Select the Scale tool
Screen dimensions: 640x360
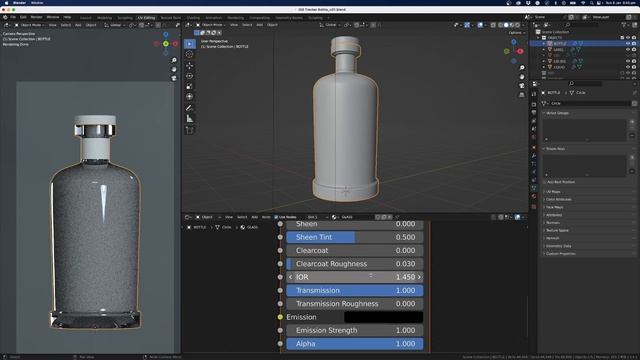[x=189, y=86]
